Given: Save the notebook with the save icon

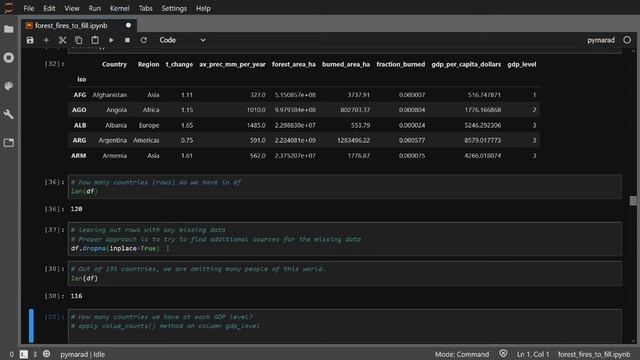Looking at the screenshot, I should pyautogui.click(x=30, y=40).
